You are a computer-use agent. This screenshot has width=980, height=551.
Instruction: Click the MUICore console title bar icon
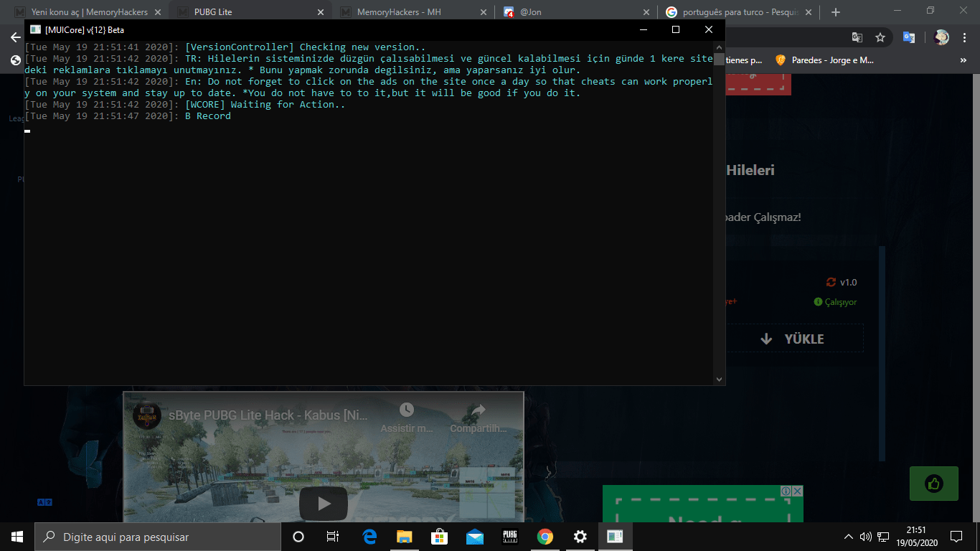35,29
